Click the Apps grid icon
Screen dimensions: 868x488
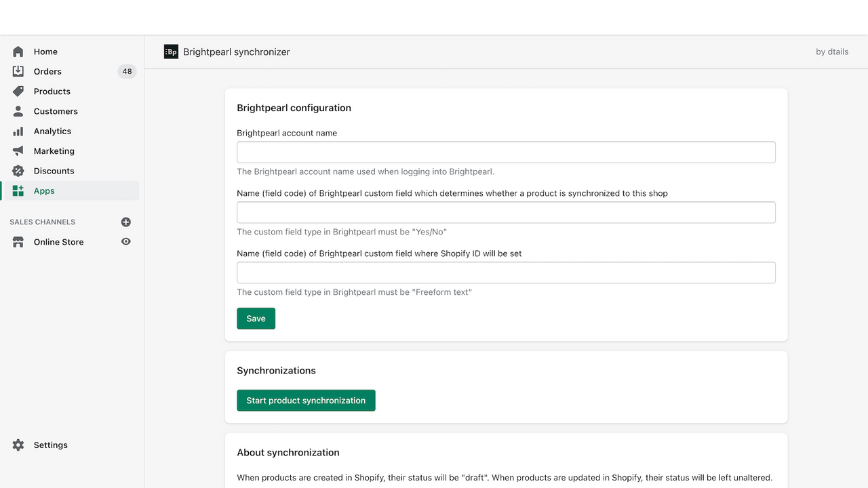coord(18,191)
